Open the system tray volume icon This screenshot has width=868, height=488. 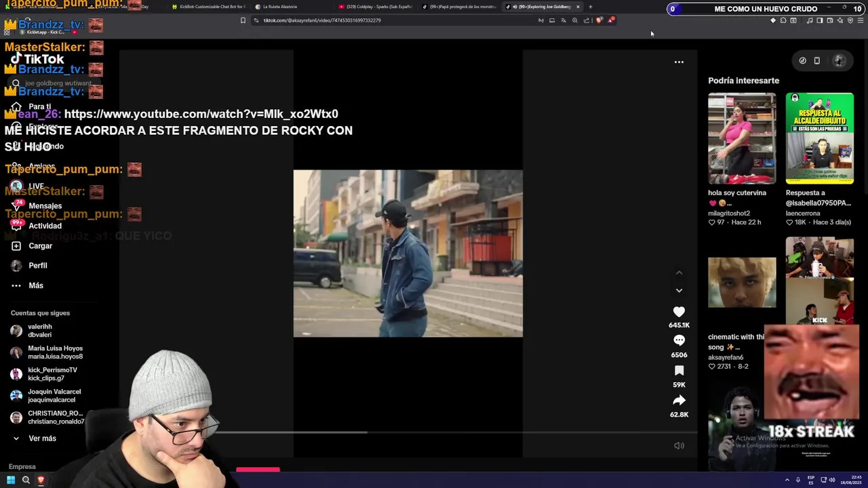[x=832, y=480]
